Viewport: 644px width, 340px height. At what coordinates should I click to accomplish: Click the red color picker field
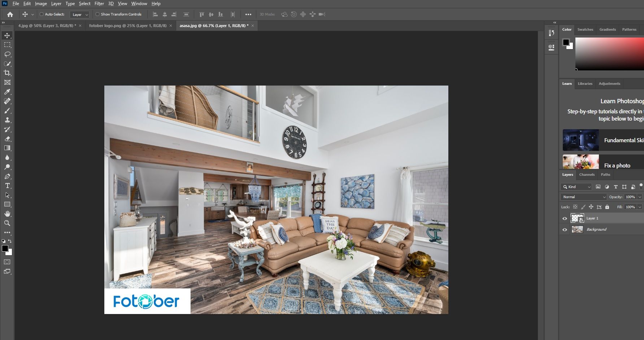tap(609, 54)
